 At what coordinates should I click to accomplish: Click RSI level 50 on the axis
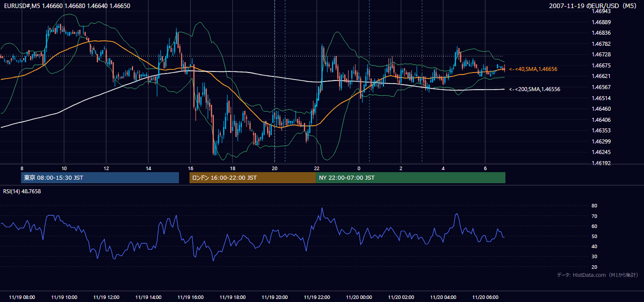[594, 236]
